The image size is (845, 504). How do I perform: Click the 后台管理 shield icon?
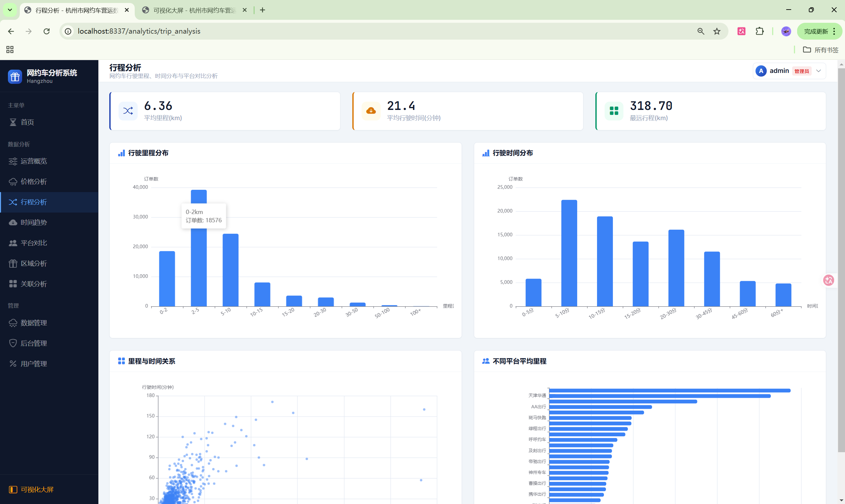coord(13,343)
